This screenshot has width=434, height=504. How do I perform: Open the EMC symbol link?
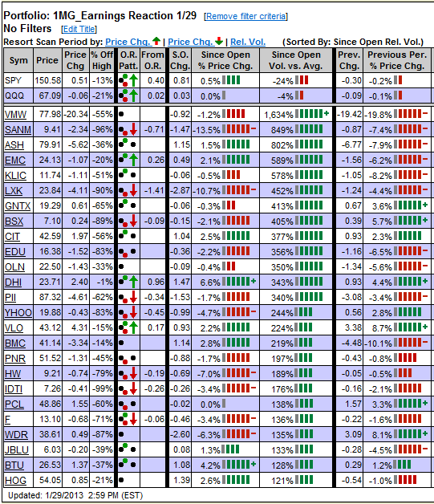15,161
